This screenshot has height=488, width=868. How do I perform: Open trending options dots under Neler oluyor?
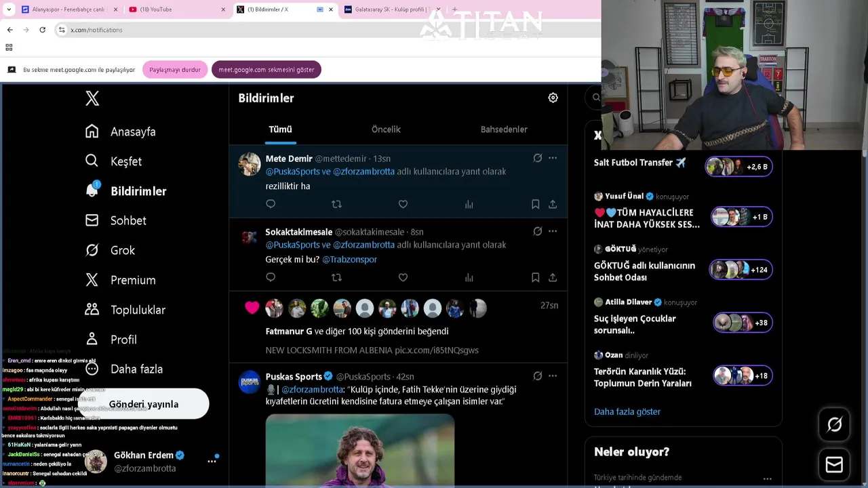tap(767, 479)
